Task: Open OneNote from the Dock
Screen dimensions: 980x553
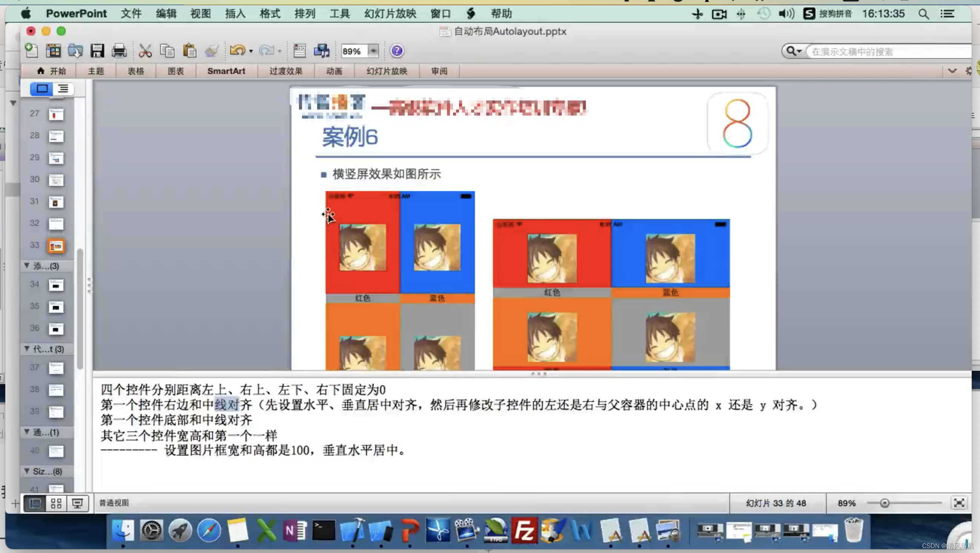Action: tap(295, 530)
